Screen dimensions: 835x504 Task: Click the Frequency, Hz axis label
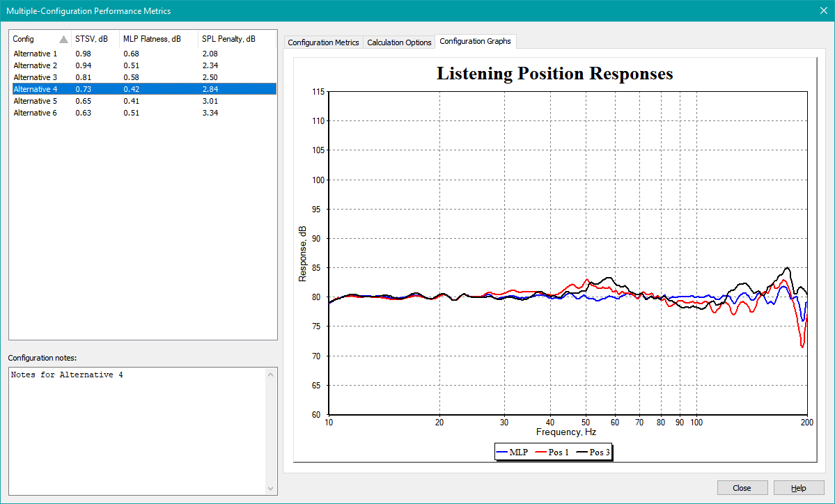[566, 432]
